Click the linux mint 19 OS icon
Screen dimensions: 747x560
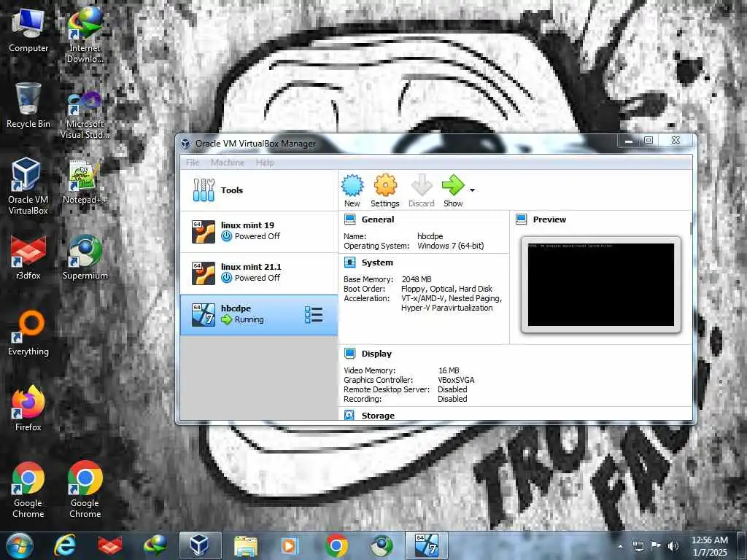click(204, 232)
